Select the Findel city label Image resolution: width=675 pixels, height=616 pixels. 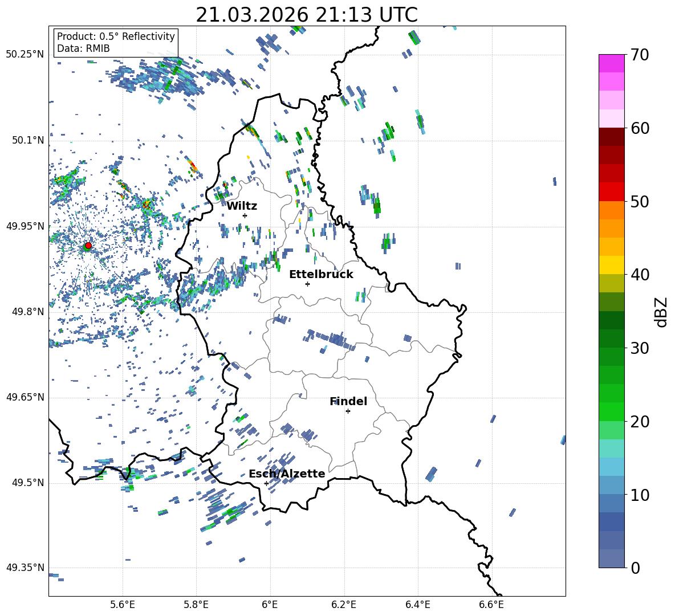tap(348, 401)
